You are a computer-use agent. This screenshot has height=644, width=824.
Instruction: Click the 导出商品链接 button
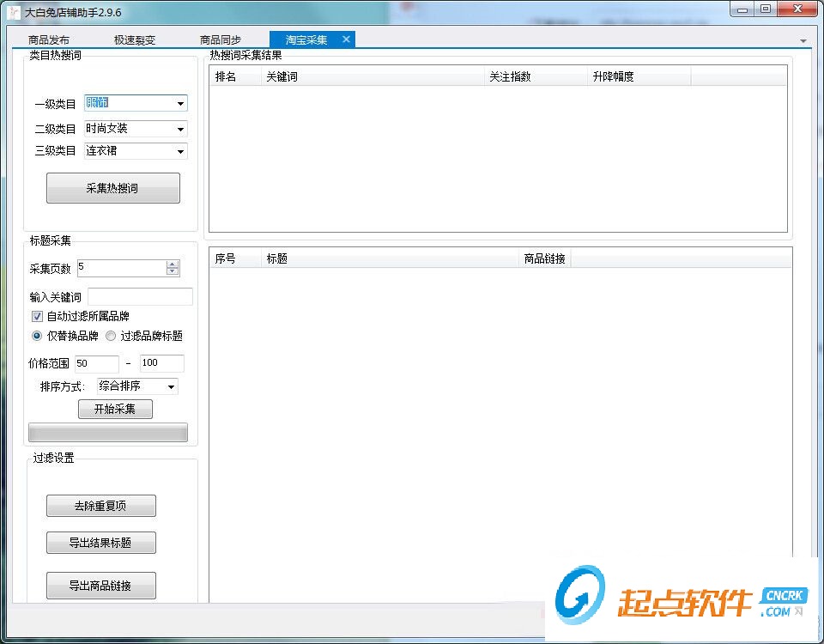coord(101,586)
